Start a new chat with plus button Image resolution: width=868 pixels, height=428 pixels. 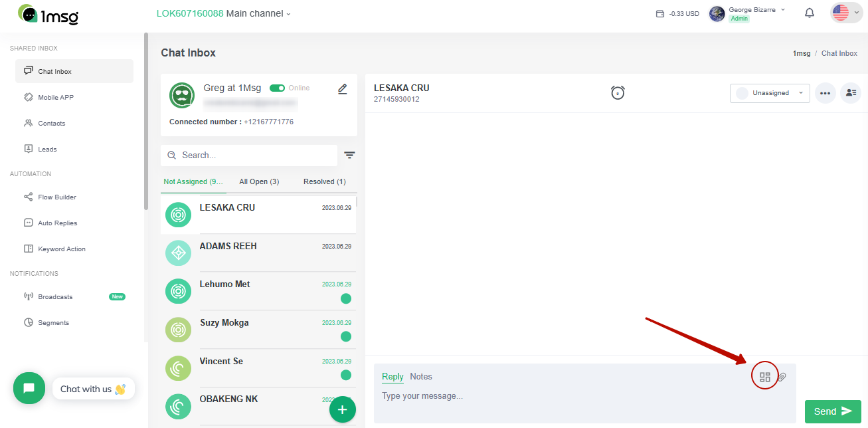tap(343, 409)
